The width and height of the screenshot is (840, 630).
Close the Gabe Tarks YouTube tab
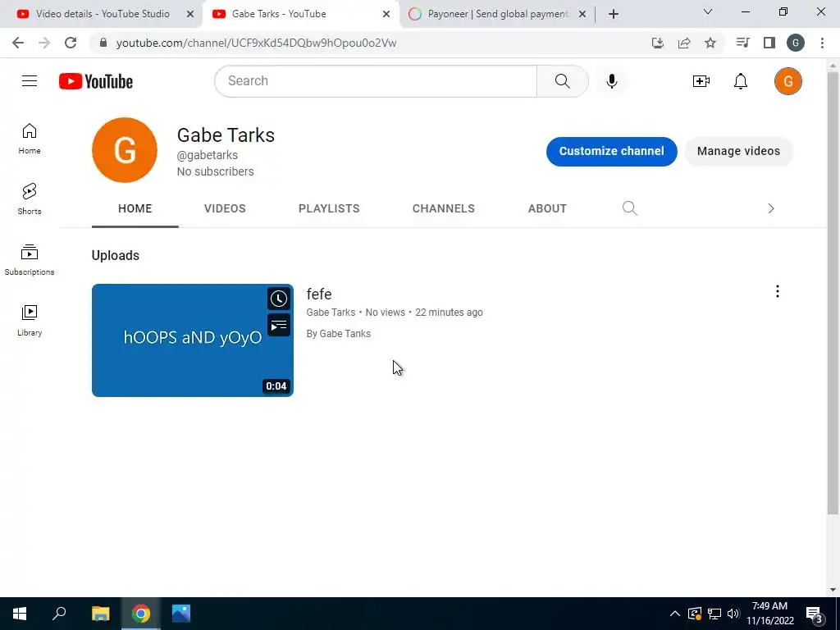click(x=386, y=14)
